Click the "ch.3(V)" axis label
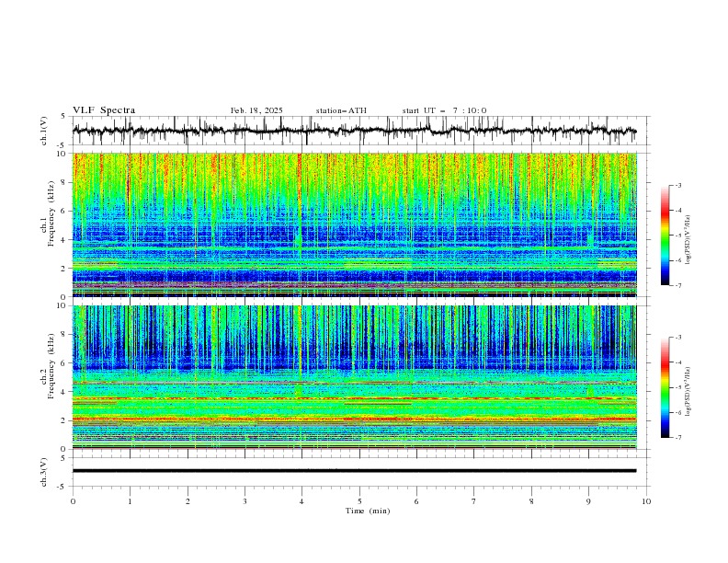 tap(44, 472)
